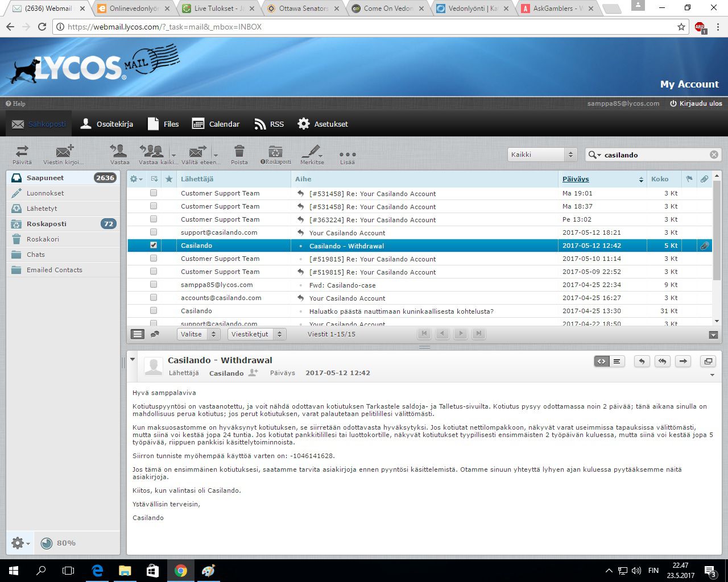Show the message preview as HTML
This screenshot has height=582, width=728.
(x=602, y=361)
